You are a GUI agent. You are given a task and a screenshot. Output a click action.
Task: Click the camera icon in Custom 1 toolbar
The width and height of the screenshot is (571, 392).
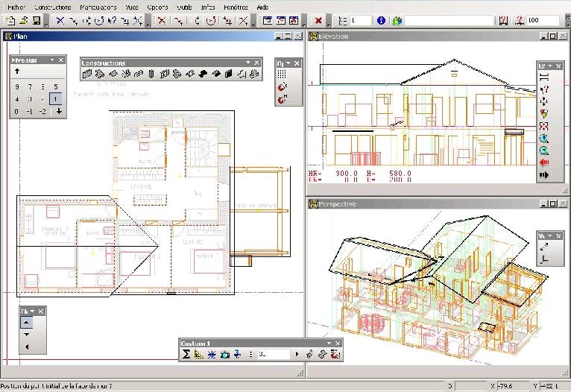(224, 354)
